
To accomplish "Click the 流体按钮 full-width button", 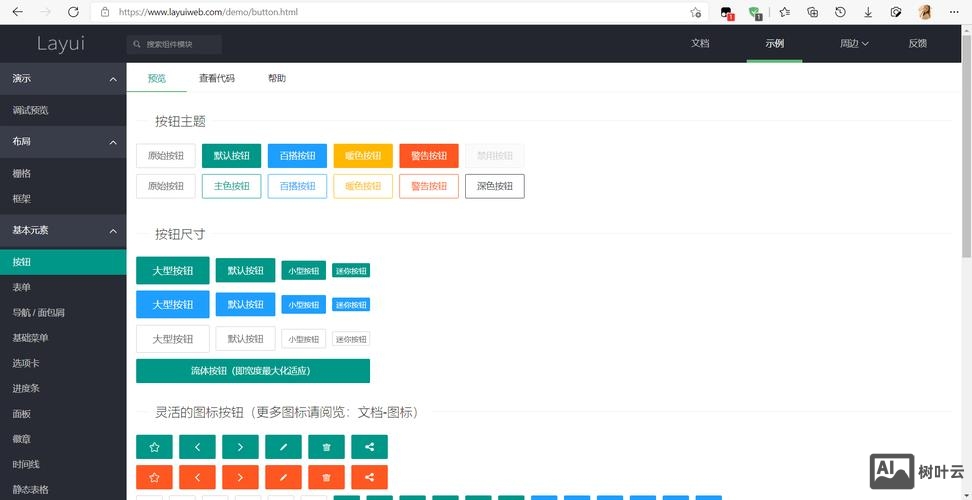I will (253, 371).
